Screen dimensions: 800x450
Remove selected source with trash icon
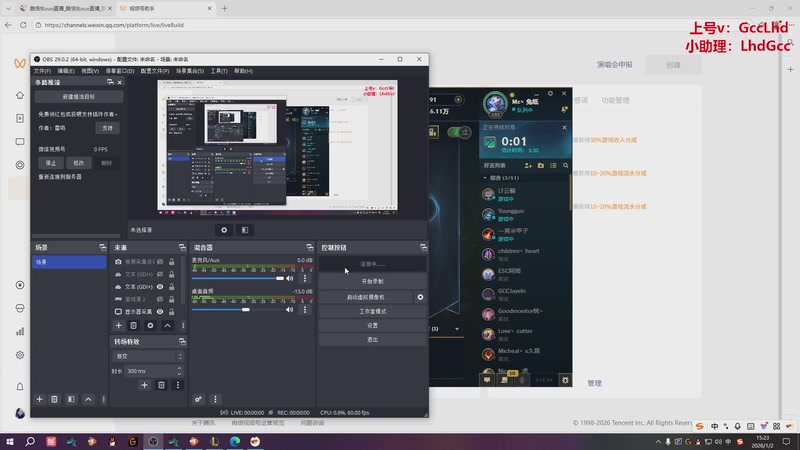[133, 326]
